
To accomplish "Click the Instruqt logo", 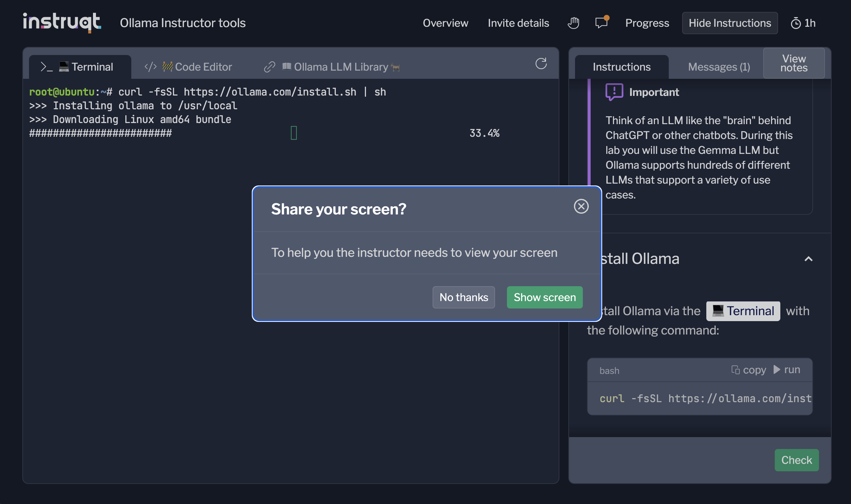I will pos(62,22).
